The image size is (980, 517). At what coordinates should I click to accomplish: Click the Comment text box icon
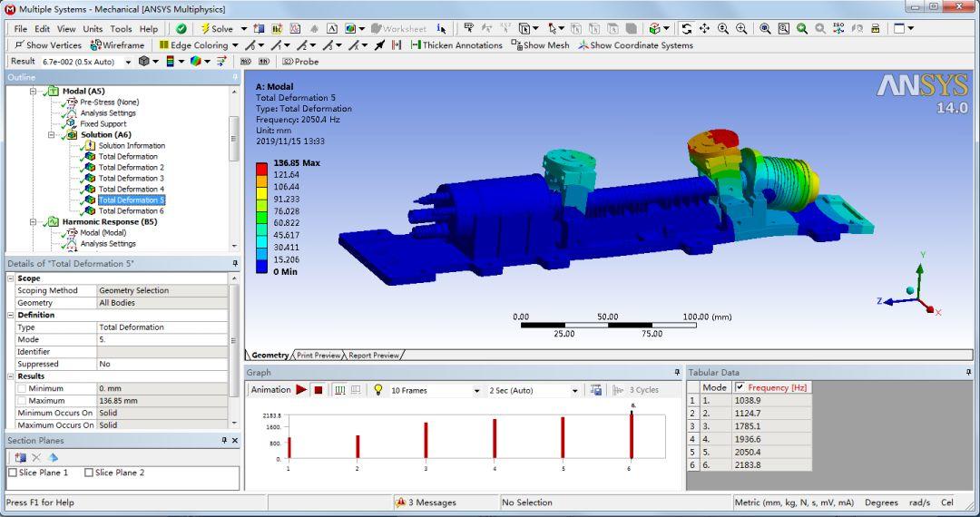[332, 29]
